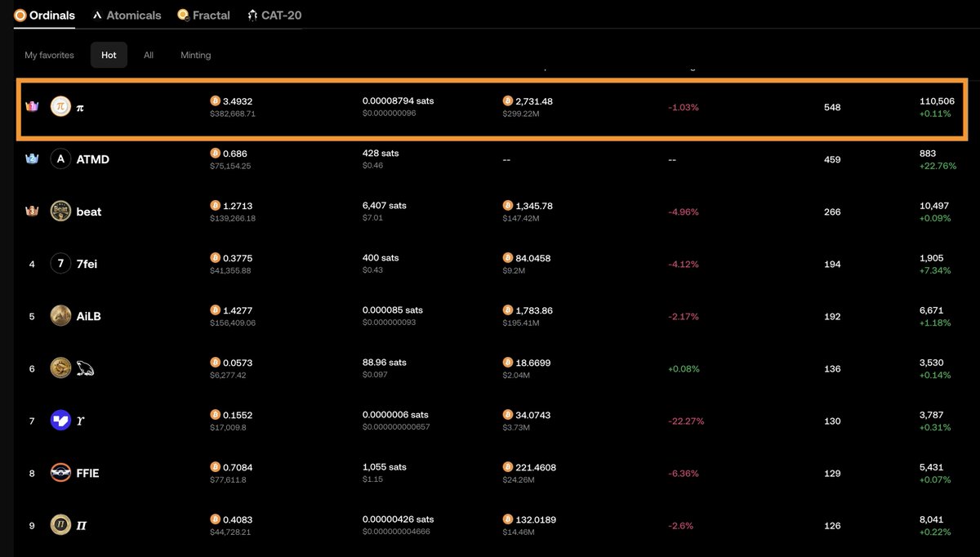Screen dimensions: 980x557
Task: Click the Atomicals logo icon
Action: (x=98, y=15)
